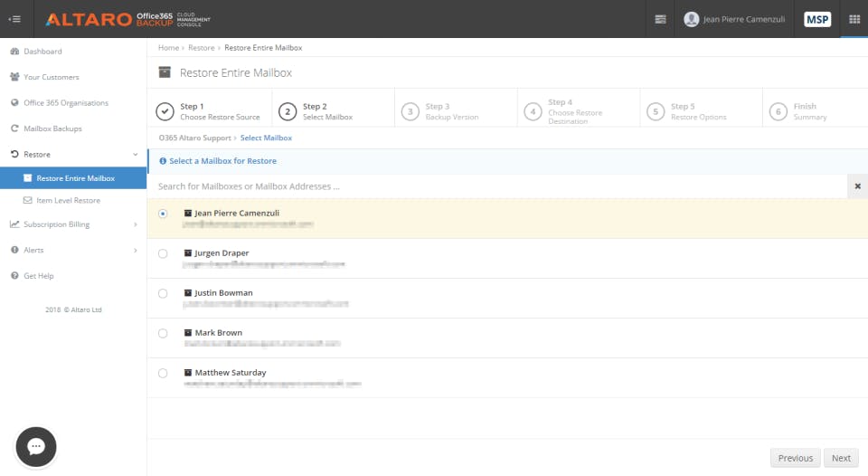
Task: Click the Step 4 number circle
Action: 533,111
